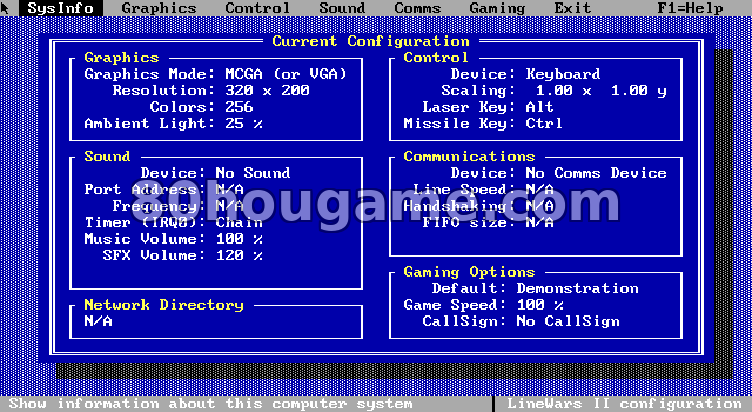The height and width of the screenshot is (412, 752).
Task: Click the Colors value 256
Action: [x=239, y=106]
